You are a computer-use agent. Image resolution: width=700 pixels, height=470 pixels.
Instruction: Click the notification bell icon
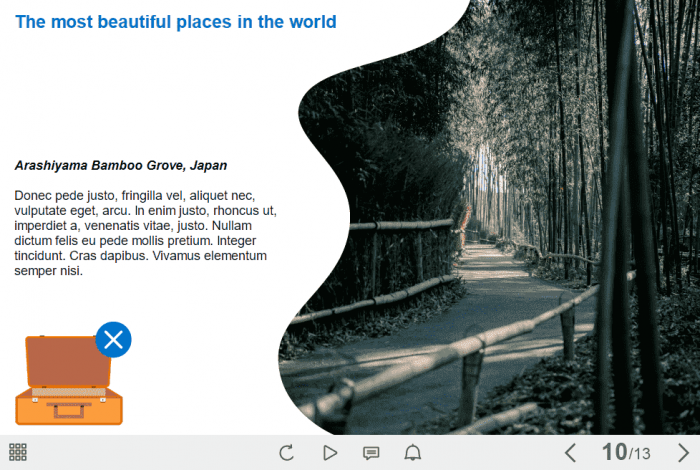click(412, 453)
